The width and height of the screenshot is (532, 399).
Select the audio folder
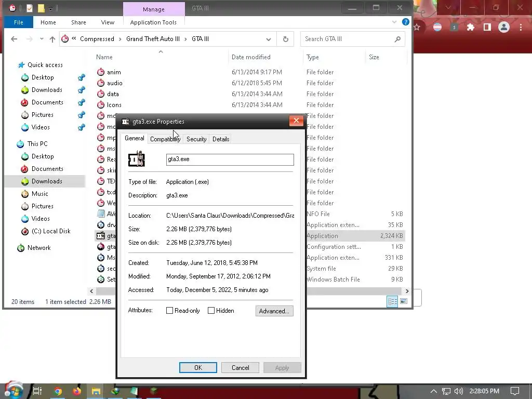[115, 83]
